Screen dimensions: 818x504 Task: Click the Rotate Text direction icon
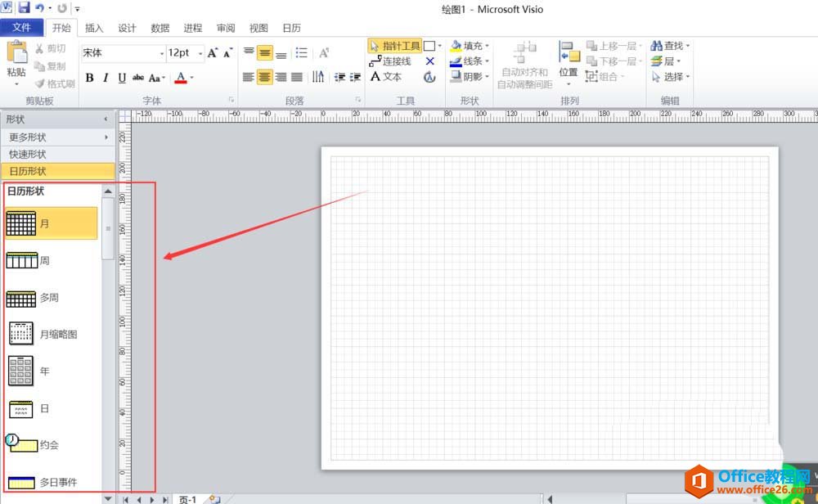[x=318, y=77]
